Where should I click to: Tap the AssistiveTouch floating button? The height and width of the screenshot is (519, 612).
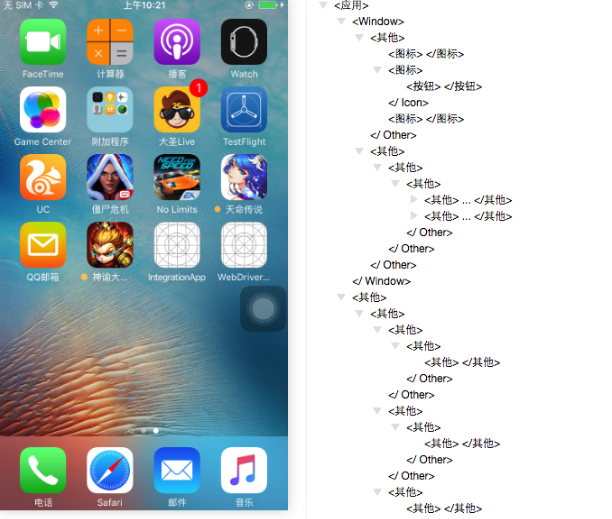click(263, 309)
